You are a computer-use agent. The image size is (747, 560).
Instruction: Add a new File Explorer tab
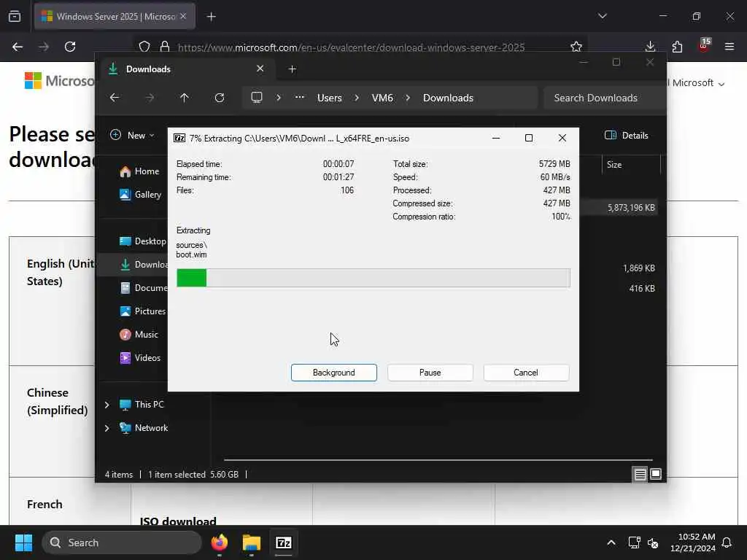tap(292, 69)
